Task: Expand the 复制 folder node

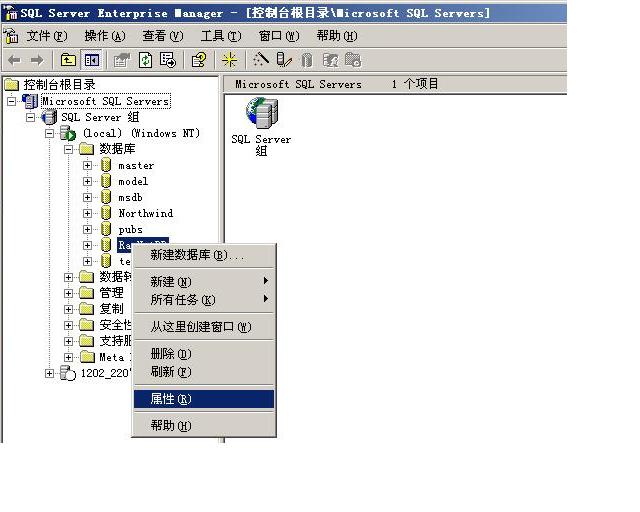Action: (68, 309)
